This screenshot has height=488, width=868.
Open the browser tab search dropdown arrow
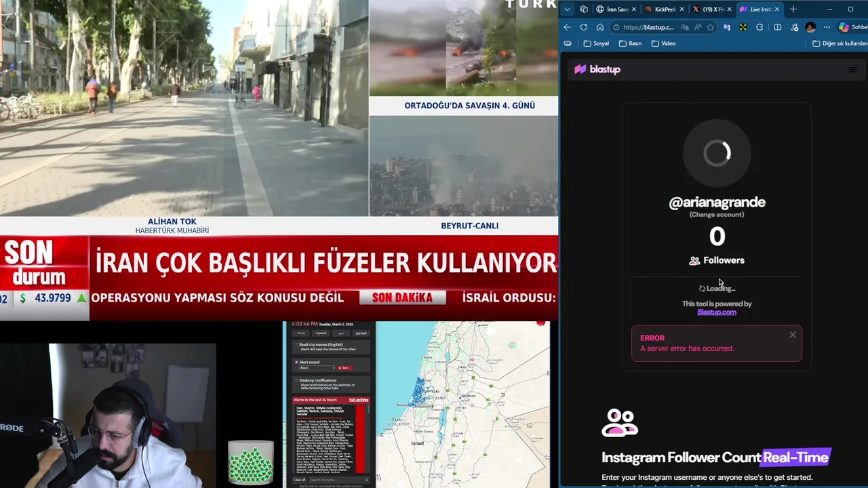point(568,9)
